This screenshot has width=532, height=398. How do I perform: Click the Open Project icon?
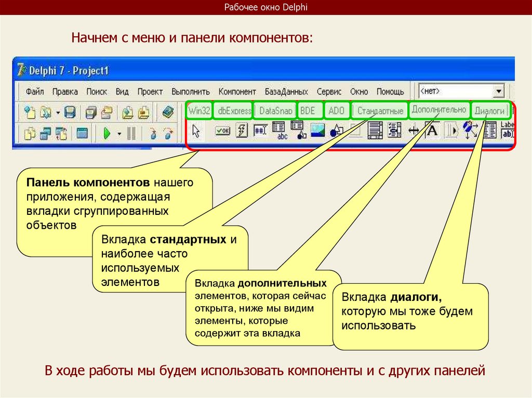click(107, 113)
